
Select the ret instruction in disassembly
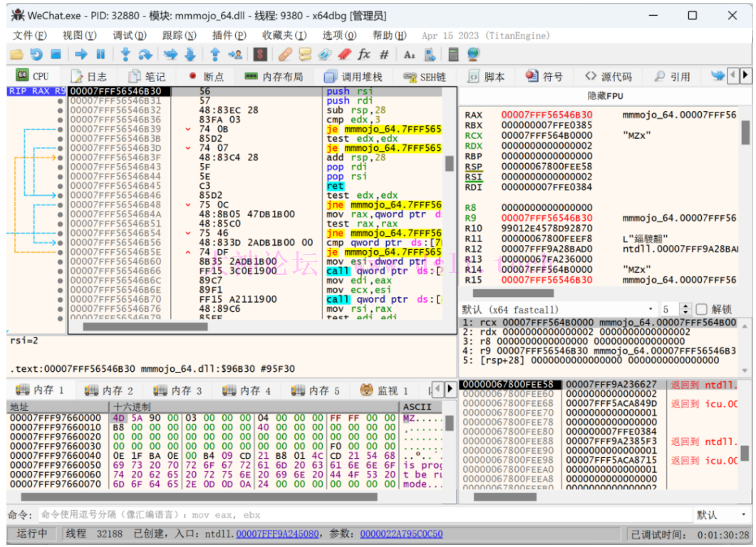point(335,186)
